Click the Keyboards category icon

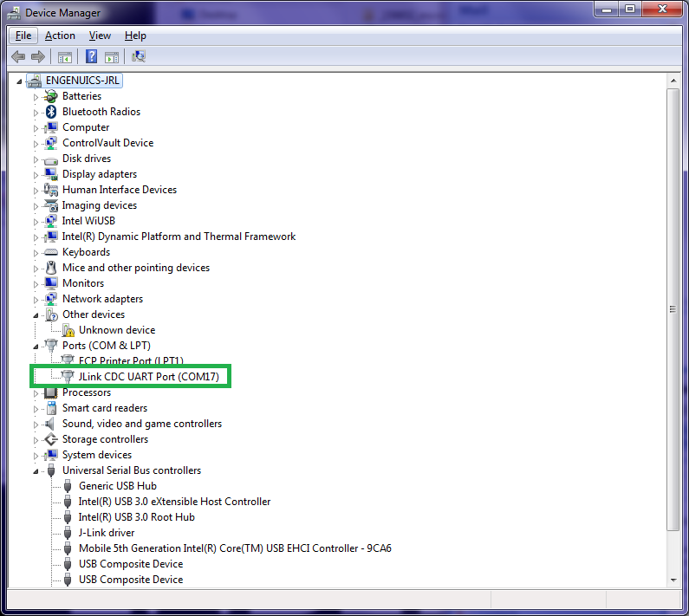(x=51, y=252)
